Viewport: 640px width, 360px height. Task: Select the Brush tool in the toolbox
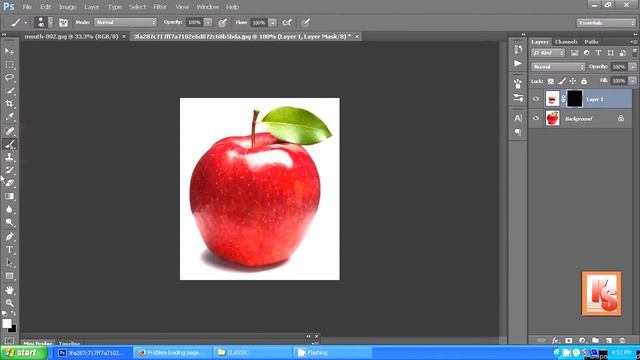9,144
